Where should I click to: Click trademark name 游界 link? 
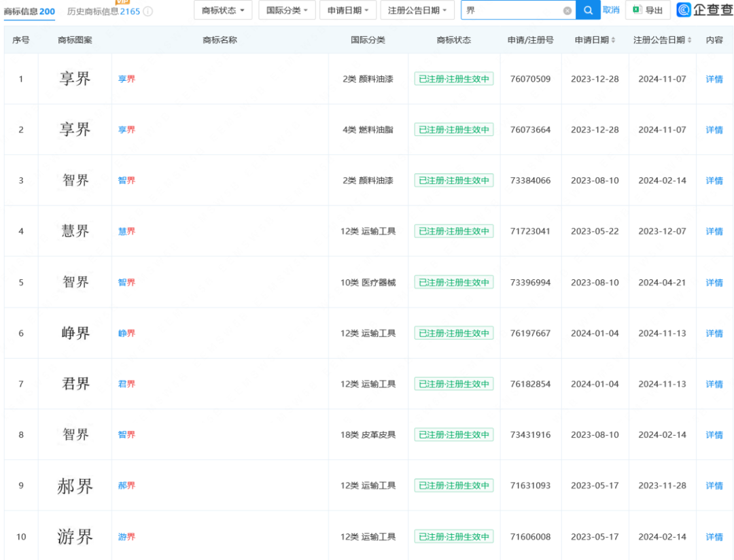click(x=126, y=537)
